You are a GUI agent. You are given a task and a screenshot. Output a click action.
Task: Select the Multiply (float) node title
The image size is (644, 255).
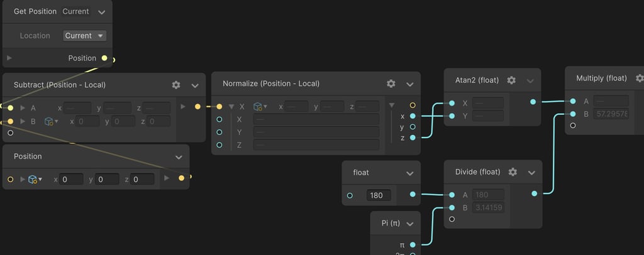(602, 78)
